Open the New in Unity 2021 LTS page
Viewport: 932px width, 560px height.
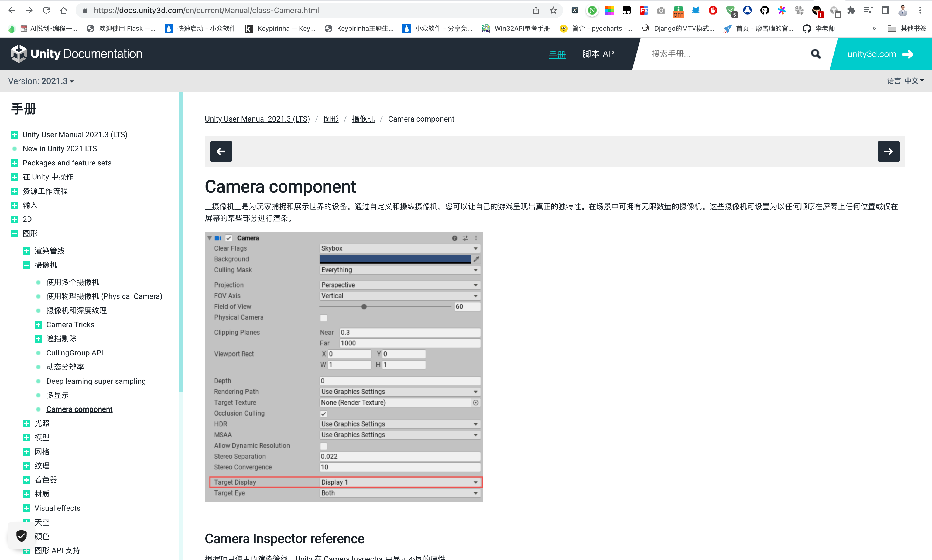(60, 149)
